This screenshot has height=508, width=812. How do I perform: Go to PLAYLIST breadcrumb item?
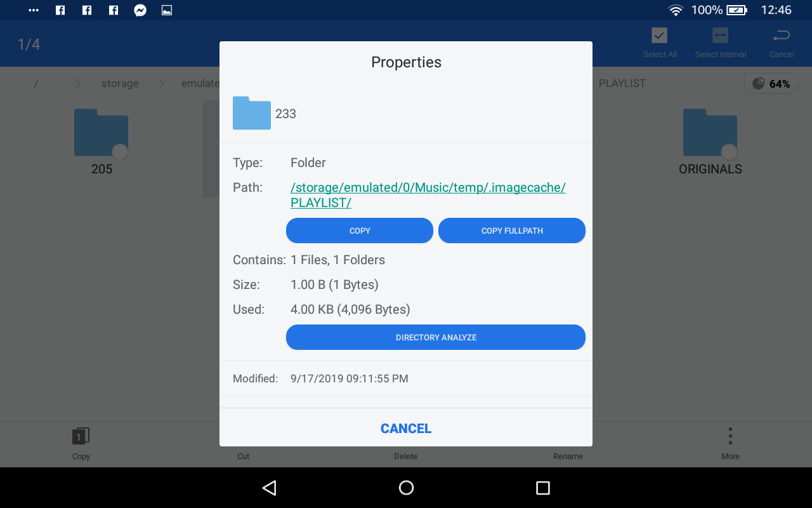(x=622, y=84)
